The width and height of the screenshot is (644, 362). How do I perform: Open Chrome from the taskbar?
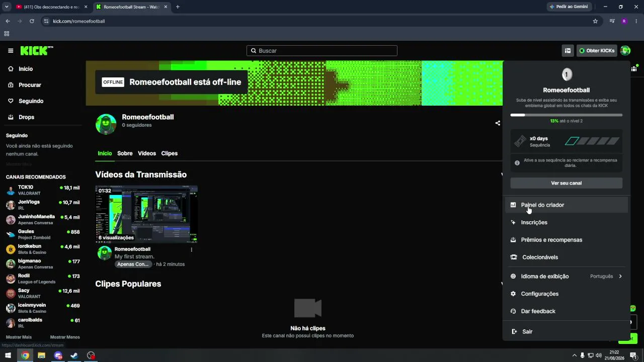(x=25, y=355)
